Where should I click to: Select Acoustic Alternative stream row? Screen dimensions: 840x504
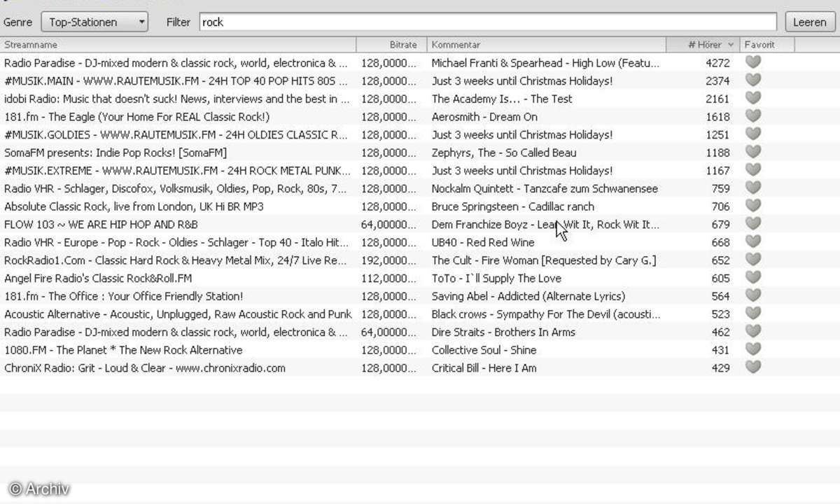[x=178, y=314]
